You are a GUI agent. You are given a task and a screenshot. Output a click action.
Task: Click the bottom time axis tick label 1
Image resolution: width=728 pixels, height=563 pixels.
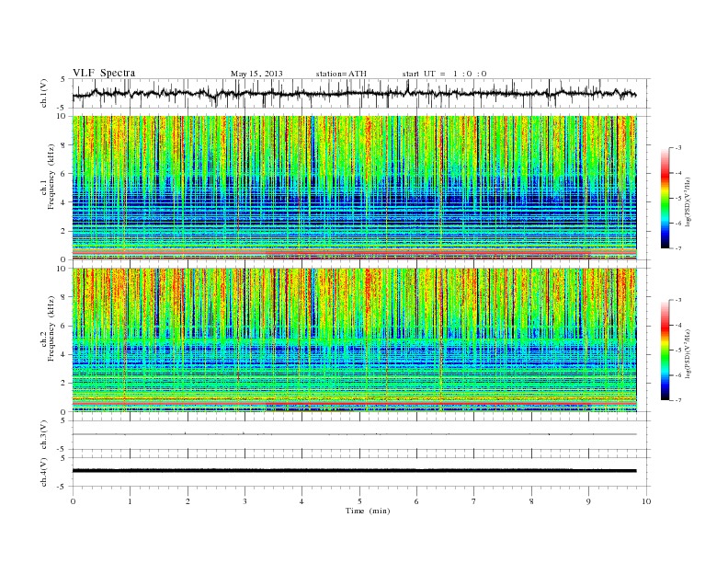point(130,501)
